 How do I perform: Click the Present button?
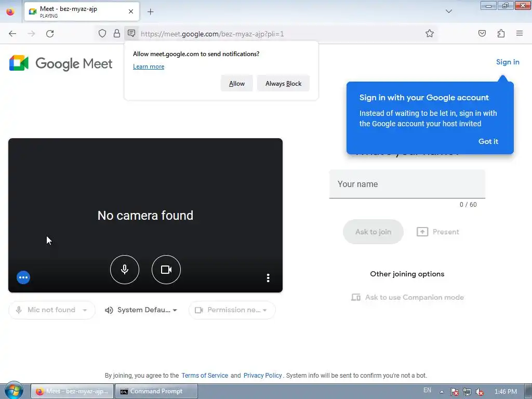point(437,232)
